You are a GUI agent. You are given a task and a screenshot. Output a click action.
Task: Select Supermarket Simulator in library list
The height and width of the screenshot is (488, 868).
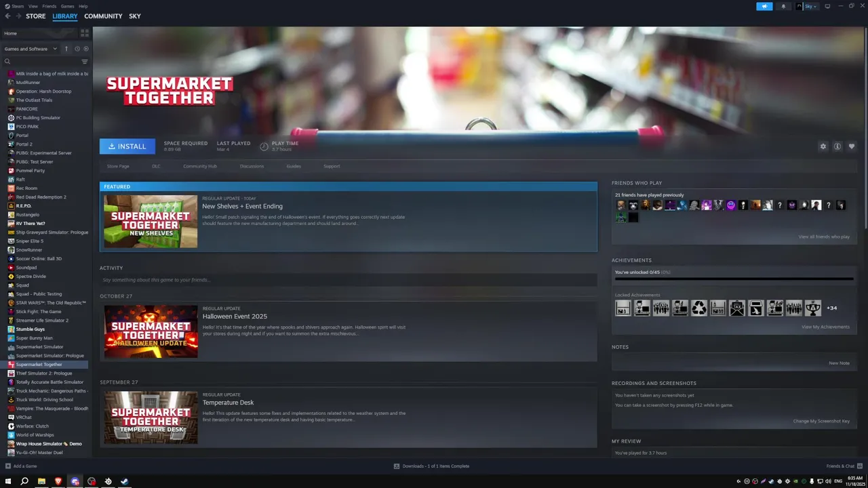[39, 347]
